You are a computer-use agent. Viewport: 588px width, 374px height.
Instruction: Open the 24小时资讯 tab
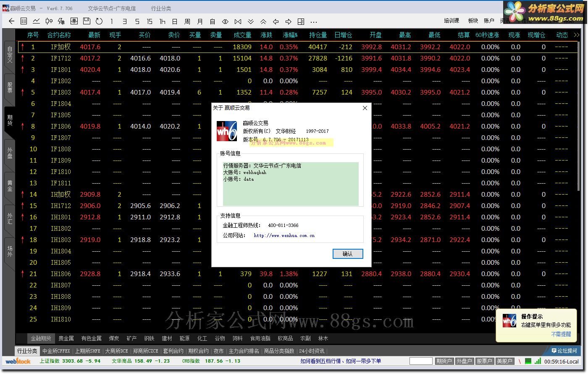311,351
